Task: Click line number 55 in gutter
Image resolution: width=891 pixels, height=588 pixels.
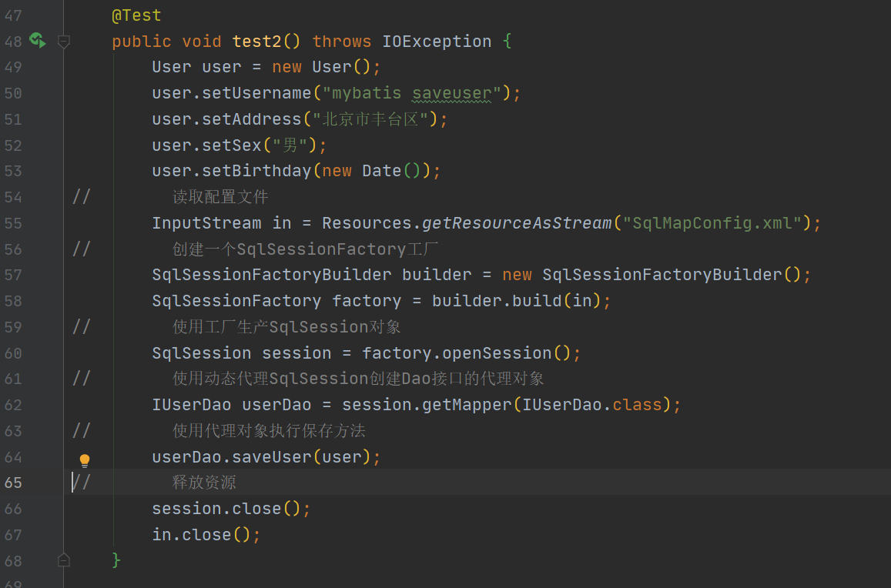Action: 13,224
